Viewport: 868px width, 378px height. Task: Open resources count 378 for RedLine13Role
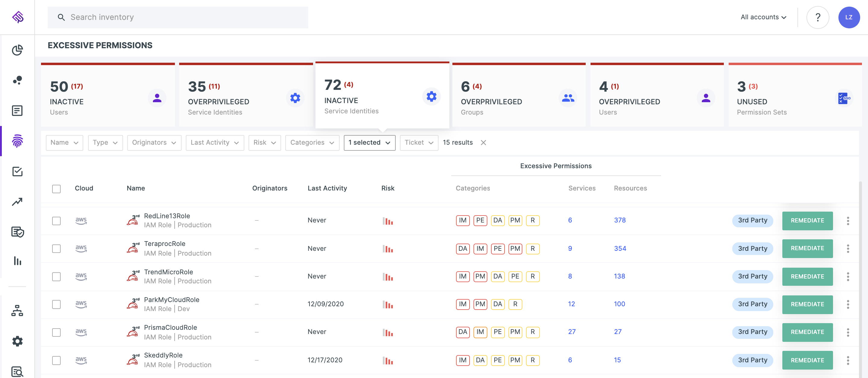620,220
